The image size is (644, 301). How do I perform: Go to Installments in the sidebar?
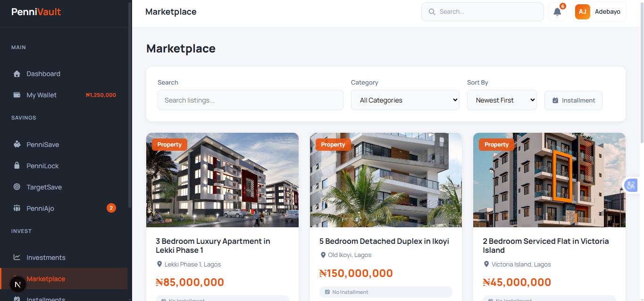[x=46, y=298]
